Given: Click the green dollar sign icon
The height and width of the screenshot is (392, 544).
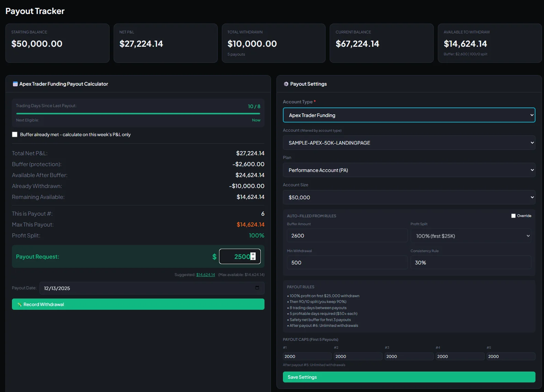Looking at the screenshot, I should coord(214,257).
